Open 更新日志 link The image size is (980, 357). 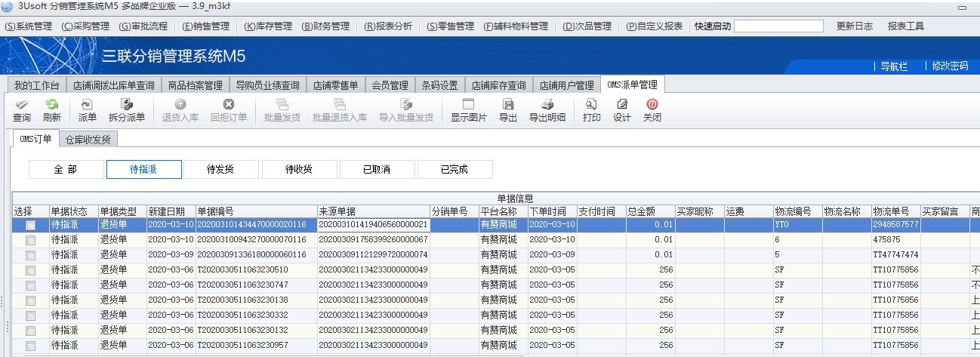(855, 26)
